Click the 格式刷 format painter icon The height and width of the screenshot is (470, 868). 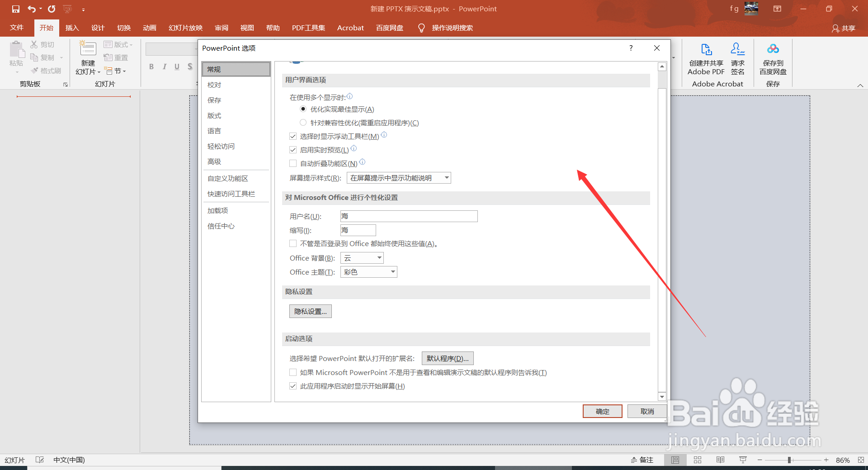point(46,70)
